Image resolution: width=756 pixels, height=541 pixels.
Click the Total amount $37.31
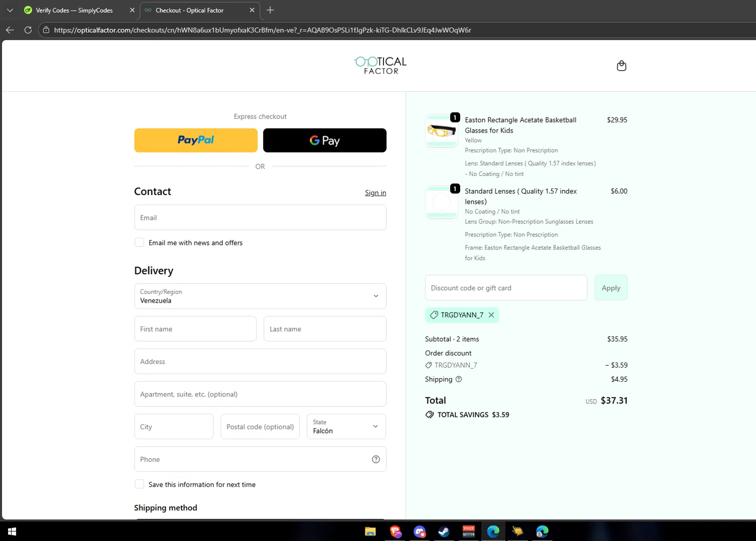614,401
